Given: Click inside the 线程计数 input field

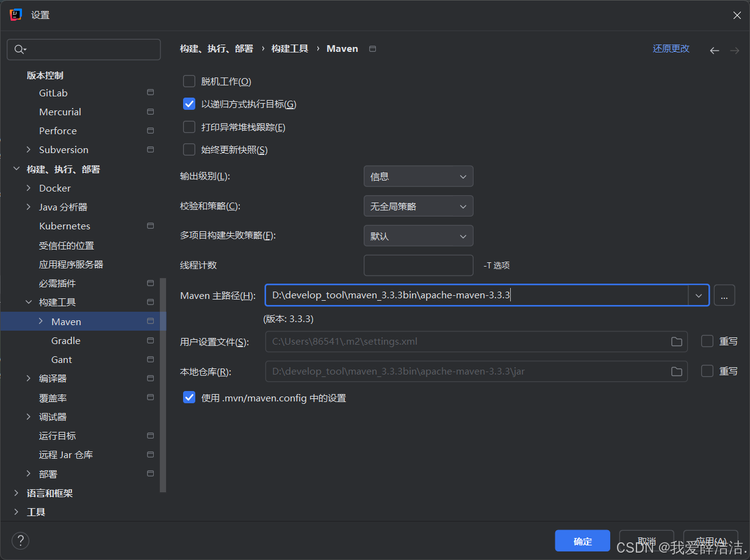Looking at the screenshot, I should (418, 265).
